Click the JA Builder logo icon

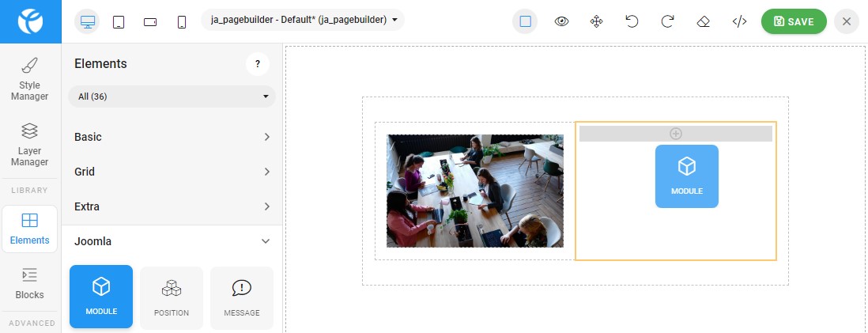click(31, 21)
